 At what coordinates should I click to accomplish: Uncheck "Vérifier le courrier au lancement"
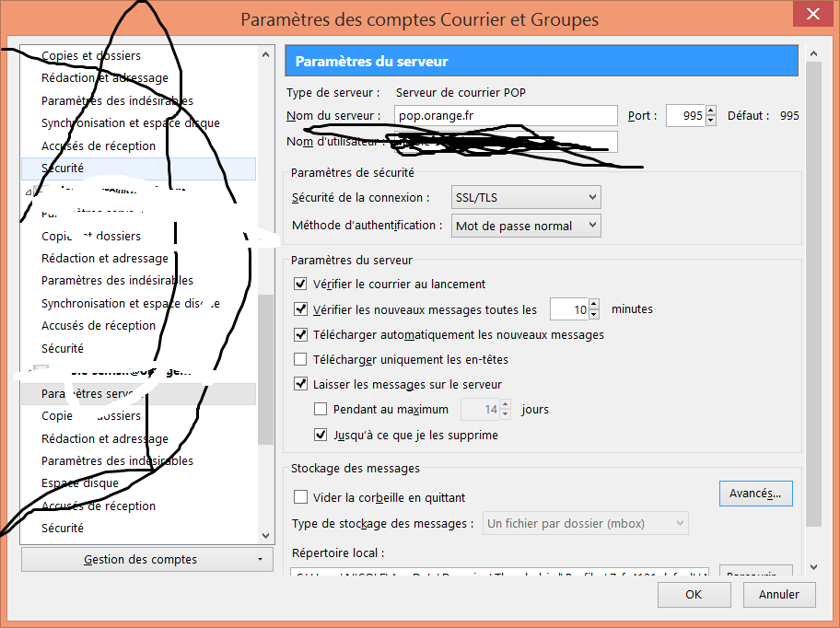click(x=300, y=284)
